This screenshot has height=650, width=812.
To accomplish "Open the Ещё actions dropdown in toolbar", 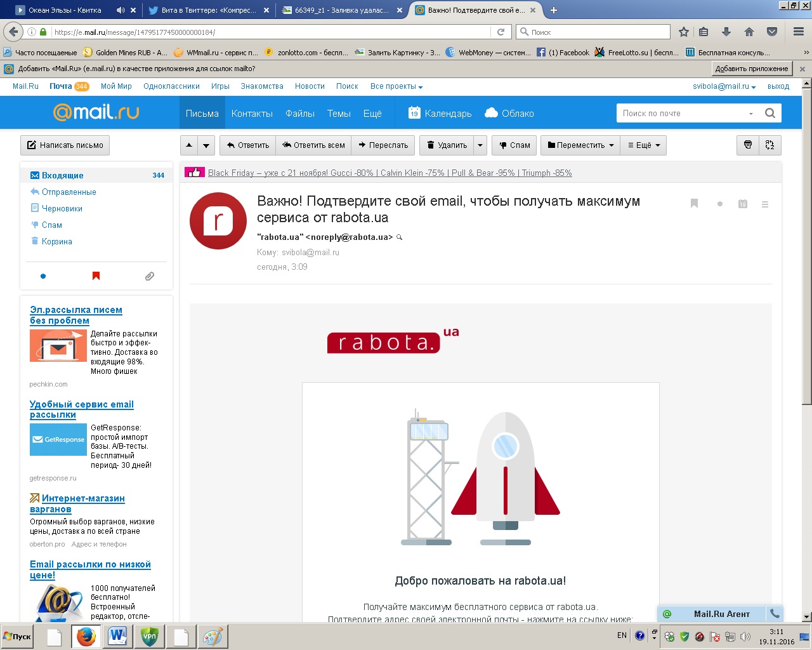I will (644, 145).
